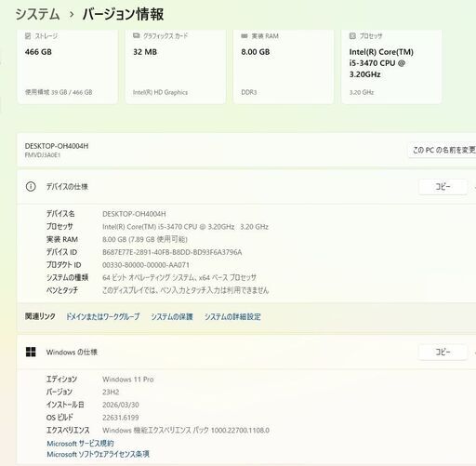476x466 pixels.
Task: Select the Intel Core i5-3470 processor card
Action: pos(391,66)
